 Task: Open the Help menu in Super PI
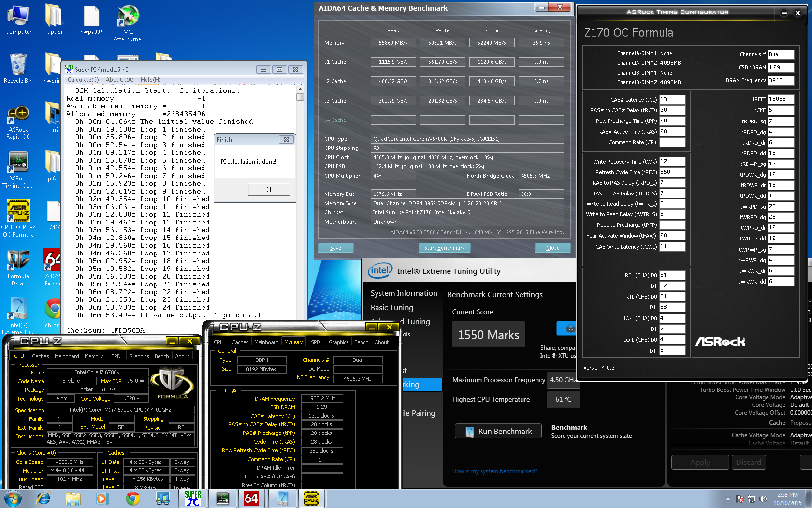(150, 80)
